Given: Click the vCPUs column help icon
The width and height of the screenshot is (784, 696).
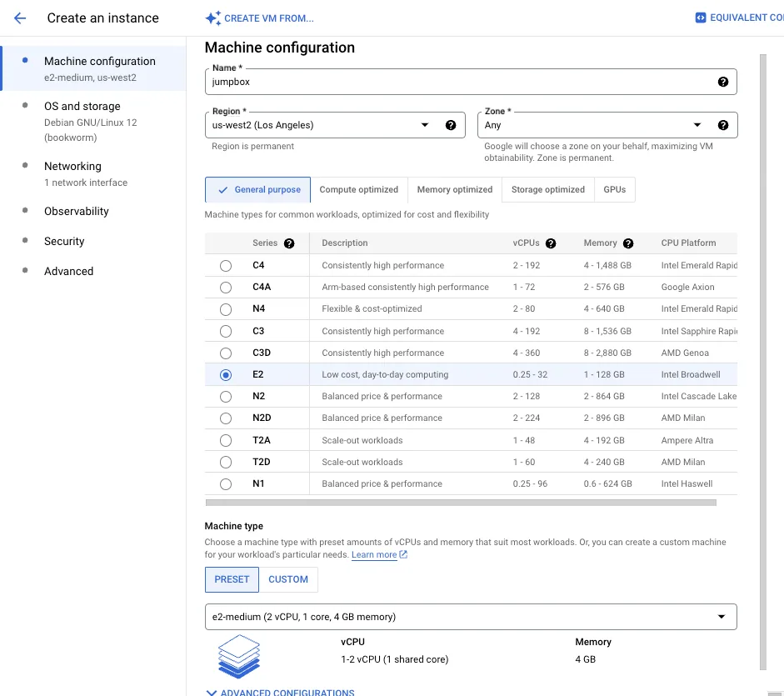Looking at the screenshot, I should (x=551, y=243).
